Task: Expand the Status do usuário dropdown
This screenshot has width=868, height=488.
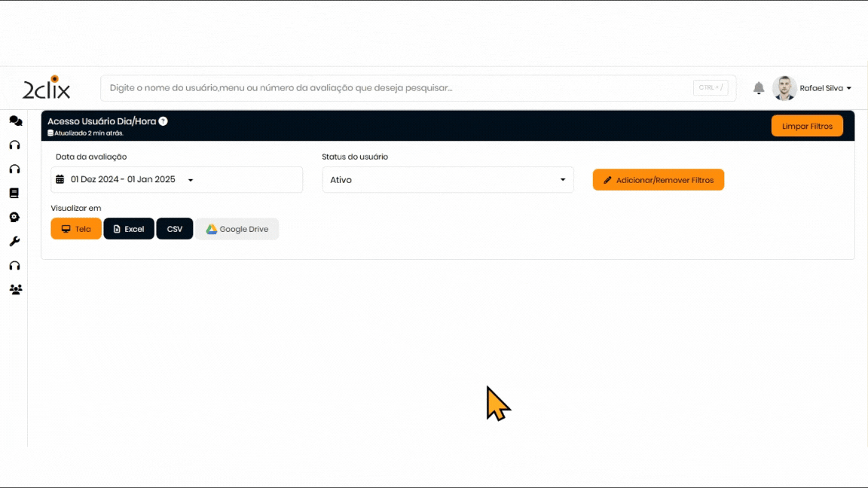Action: pos(448,180)
